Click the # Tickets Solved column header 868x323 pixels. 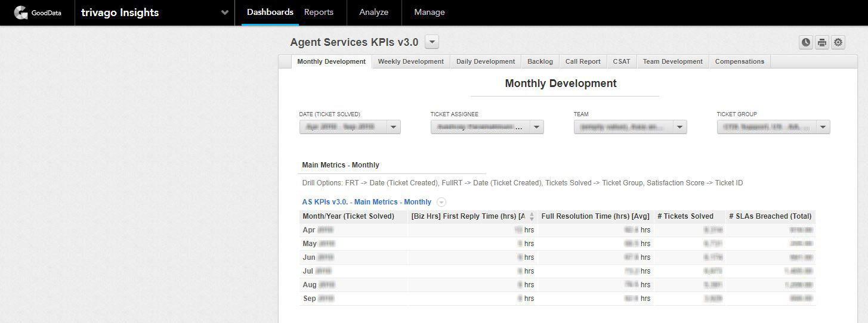[685, 216]
